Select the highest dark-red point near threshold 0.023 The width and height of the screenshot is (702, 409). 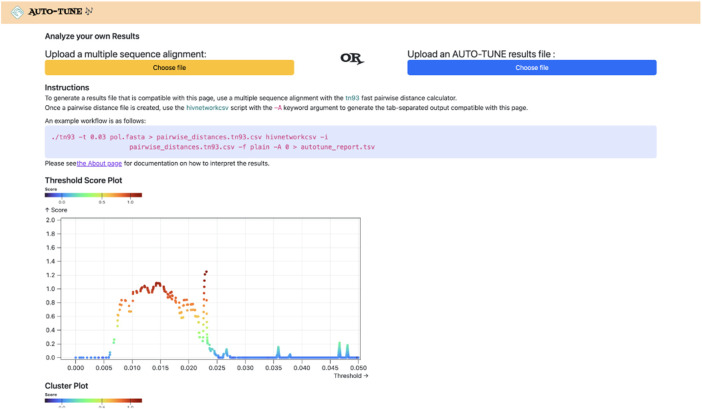(x=206, y=271)
